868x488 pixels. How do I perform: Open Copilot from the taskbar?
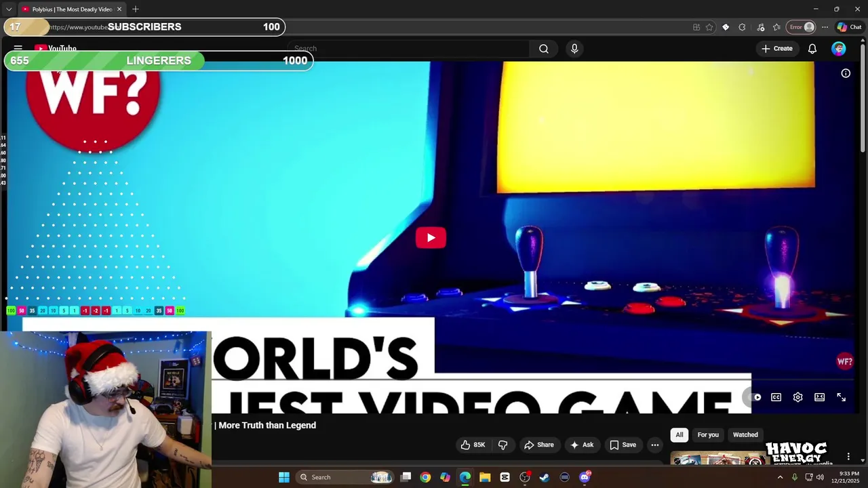[445, 477]
